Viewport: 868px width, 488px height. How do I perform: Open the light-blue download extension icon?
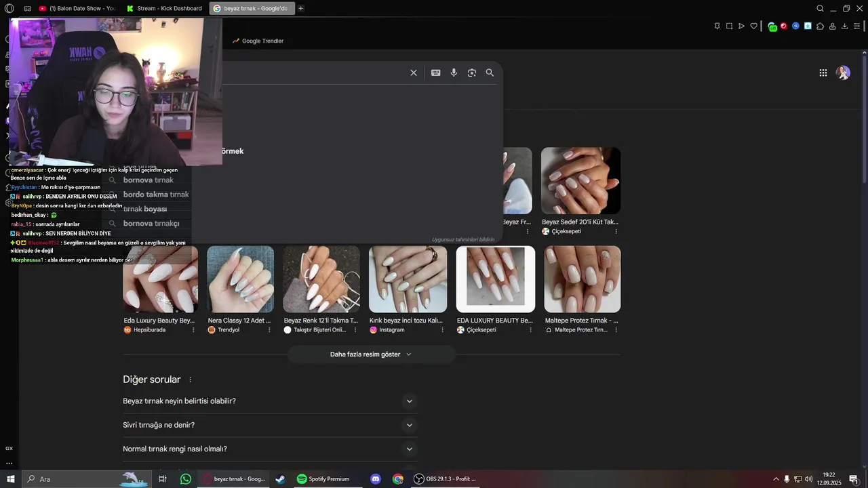click(x=808, y=26)
